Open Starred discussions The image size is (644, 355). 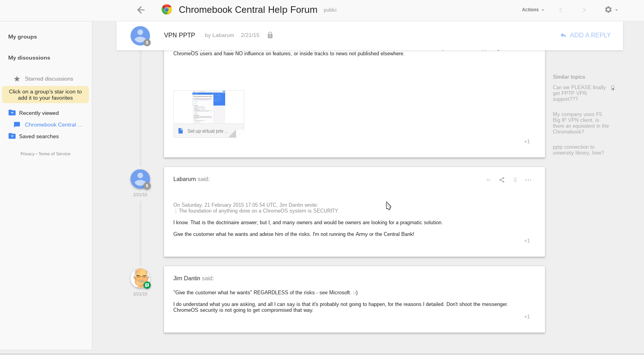pos(49,79)
